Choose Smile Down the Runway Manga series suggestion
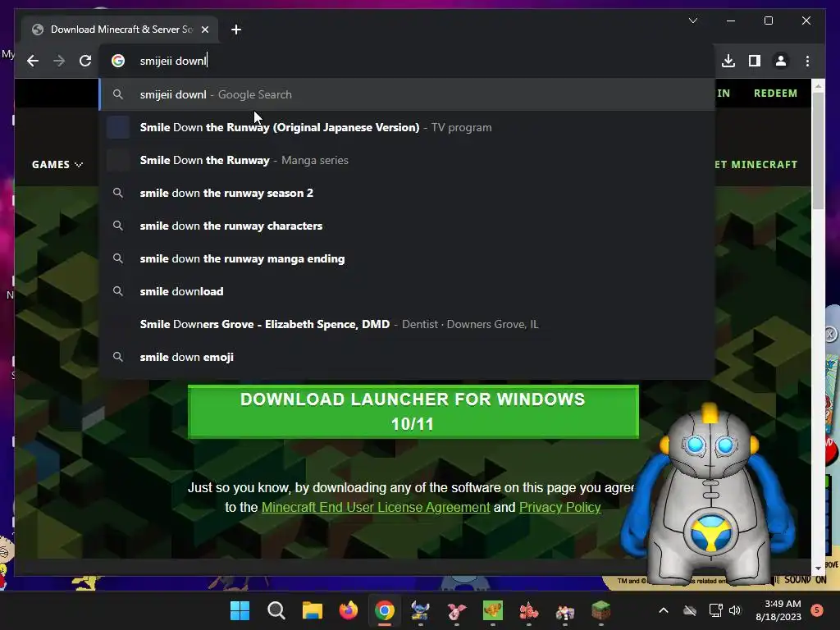The height and width of the screenshot is (630, 840). click(407, 160)
